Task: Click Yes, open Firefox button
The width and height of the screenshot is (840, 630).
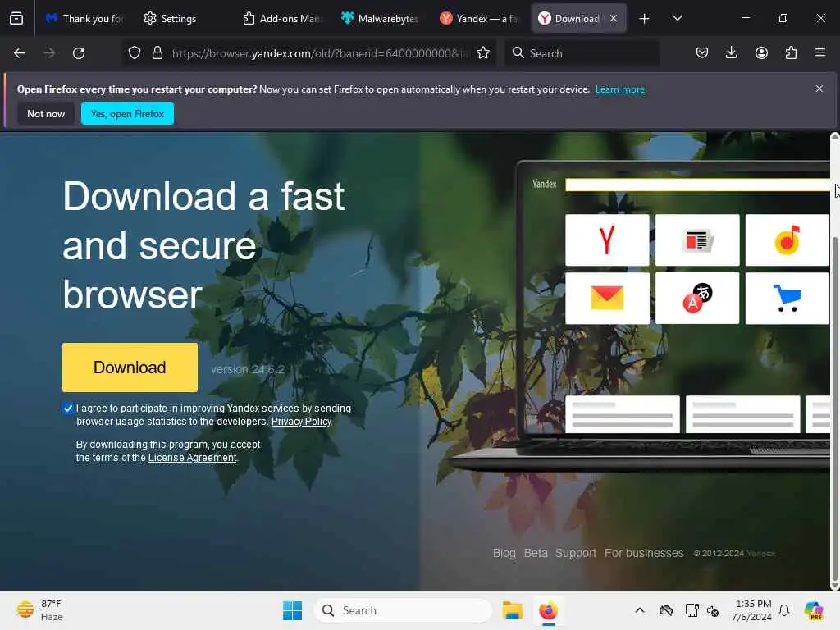Action: point(127,113)
